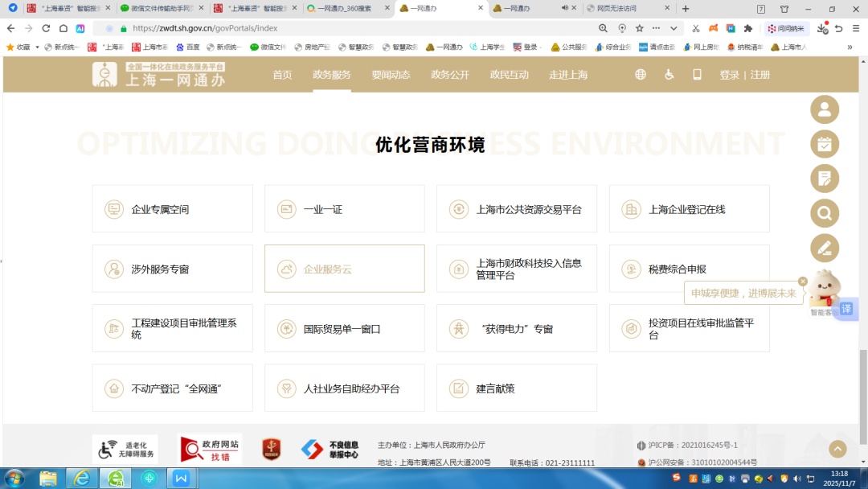Click the globe language icon in header
Viewport: 868px width, 489px height.
tap(641, 75)
